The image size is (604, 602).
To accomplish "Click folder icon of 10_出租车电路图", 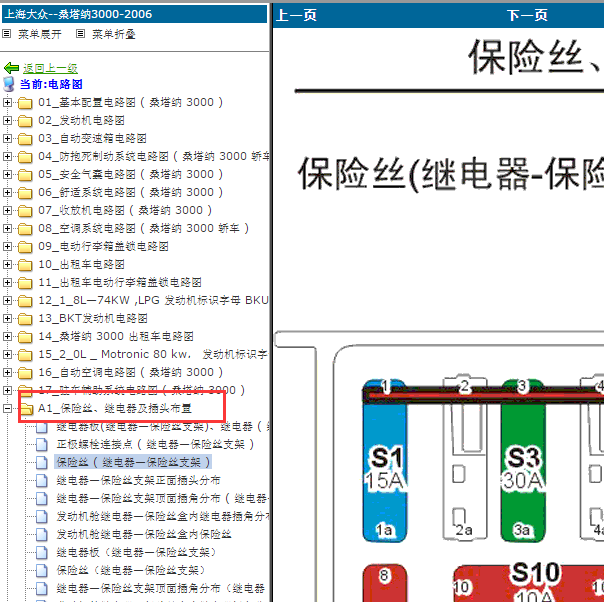I will point(25,265).
